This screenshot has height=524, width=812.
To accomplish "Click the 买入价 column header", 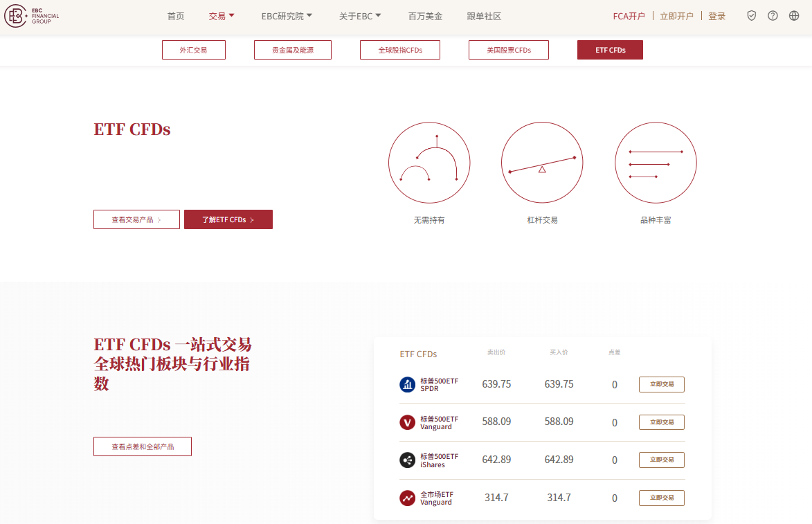I will click(x=559, y=352).
